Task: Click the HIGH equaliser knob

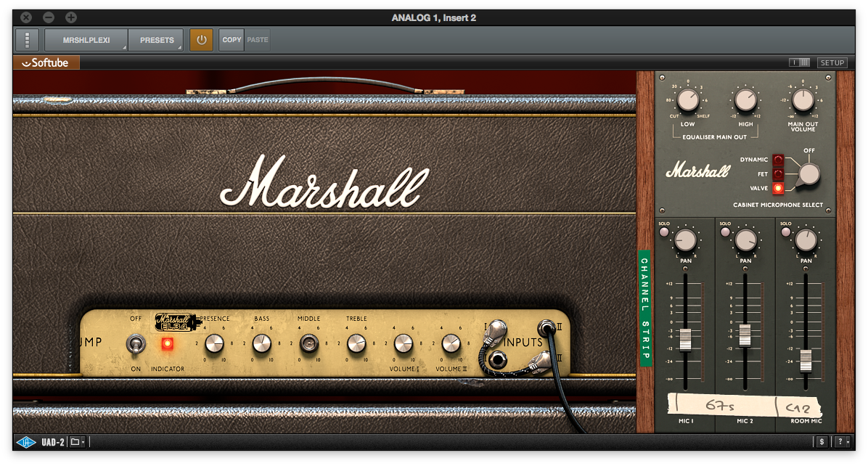Action: 745,100
